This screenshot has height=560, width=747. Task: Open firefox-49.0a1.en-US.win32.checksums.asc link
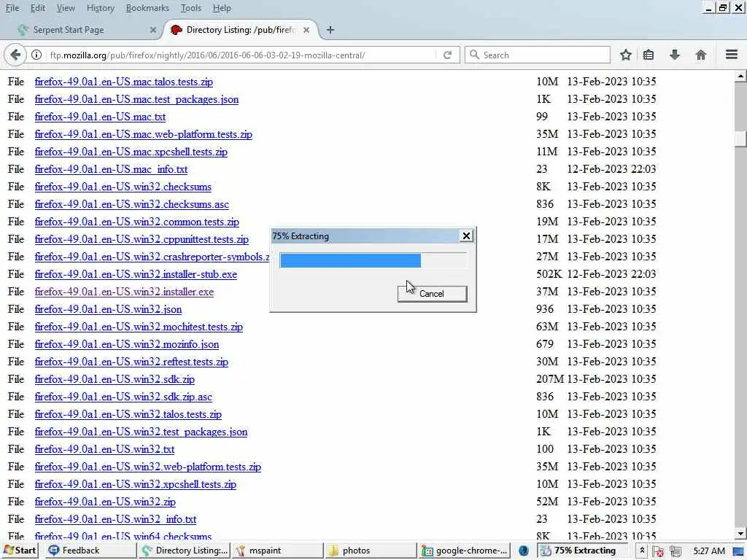(131, 204)
